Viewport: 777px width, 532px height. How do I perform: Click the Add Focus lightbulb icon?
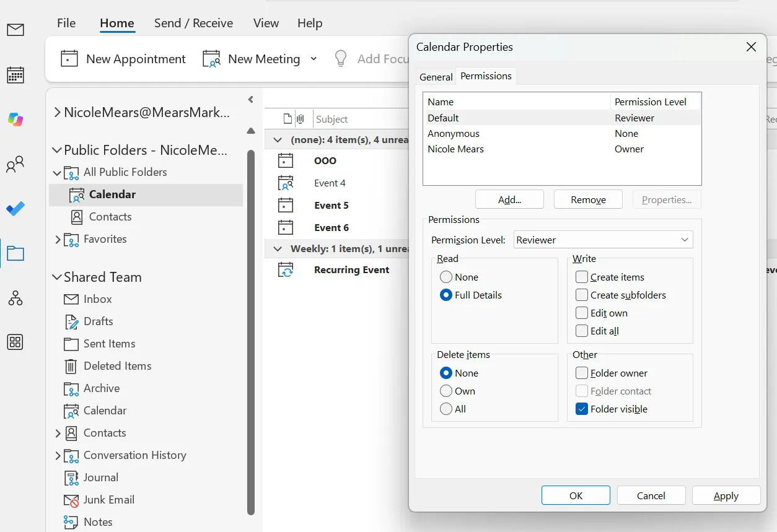[x=341, y=59]
